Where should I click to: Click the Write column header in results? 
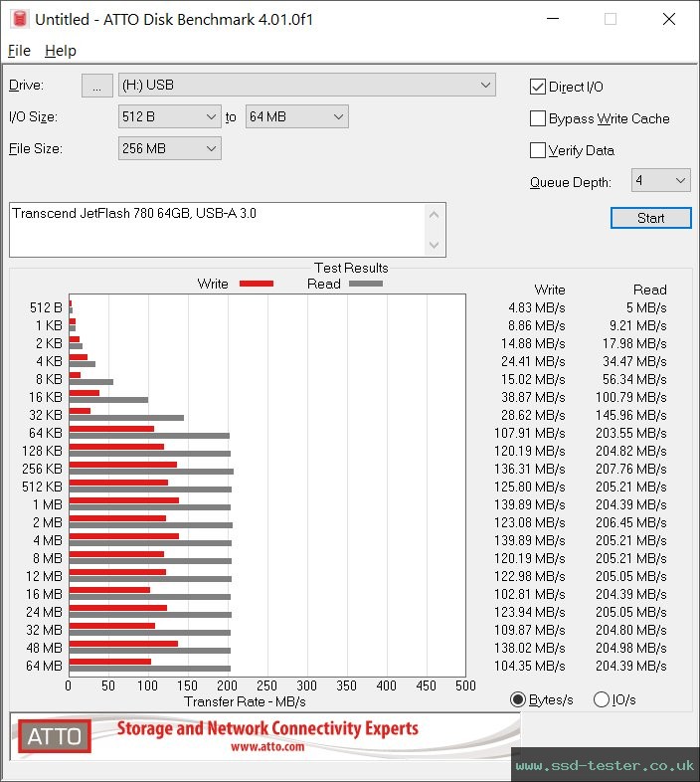[550, 290]
